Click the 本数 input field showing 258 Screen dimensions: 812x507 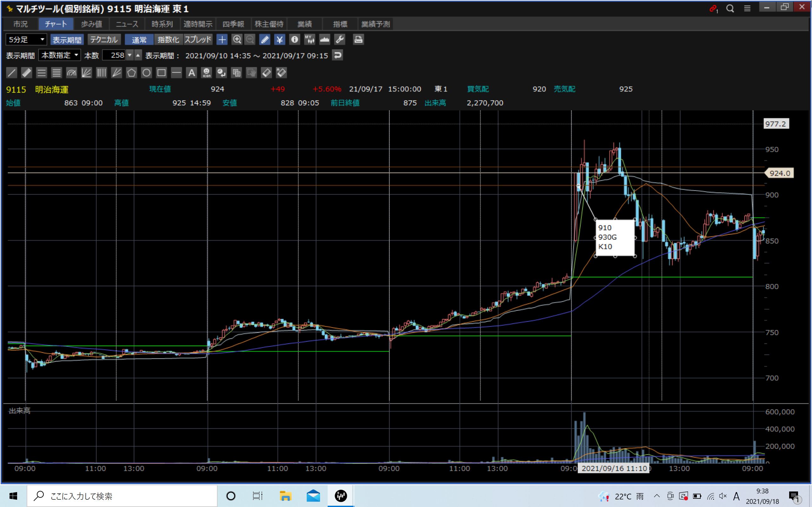pyautogui.click(x=114, y=55)
